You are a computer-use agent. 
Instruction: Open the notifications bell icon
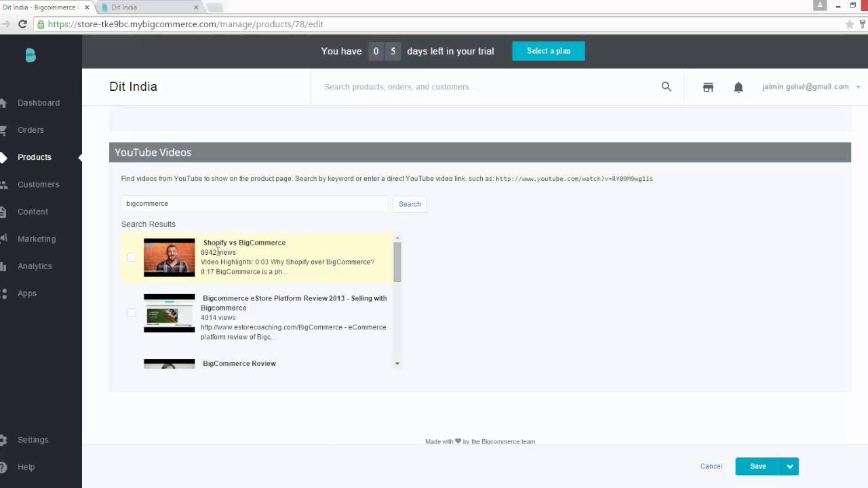(738, 87)
